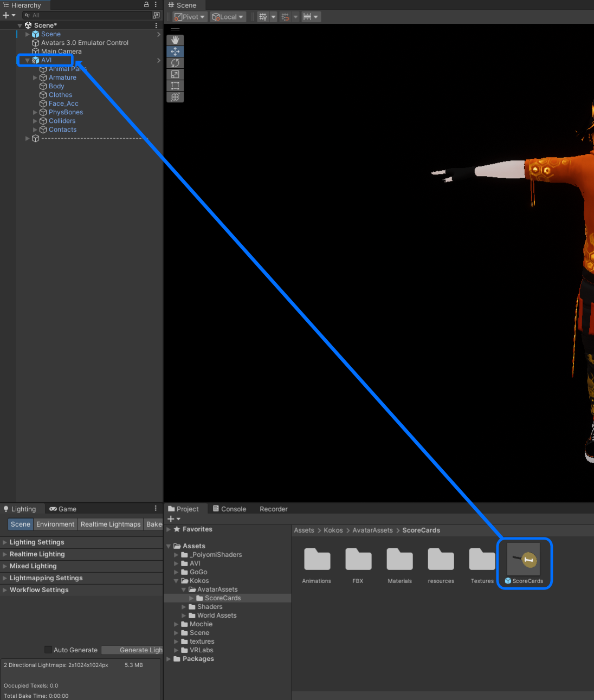Select the Move tool in Scene view
The width and height of the screenshot is (594, 700).
click(x=175, y=51)
